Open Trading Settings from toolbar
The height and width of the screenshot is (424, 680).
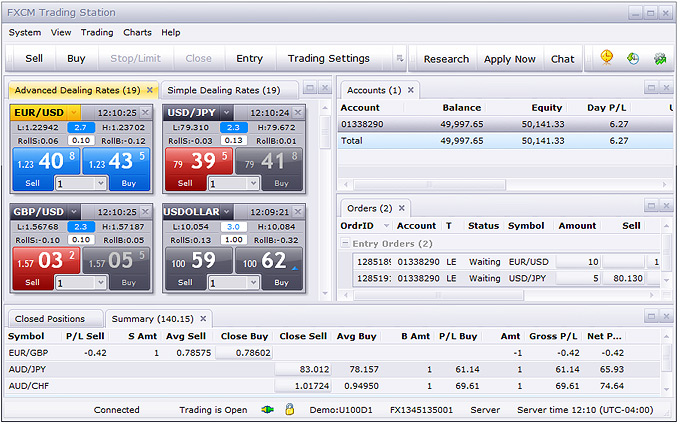329,59
